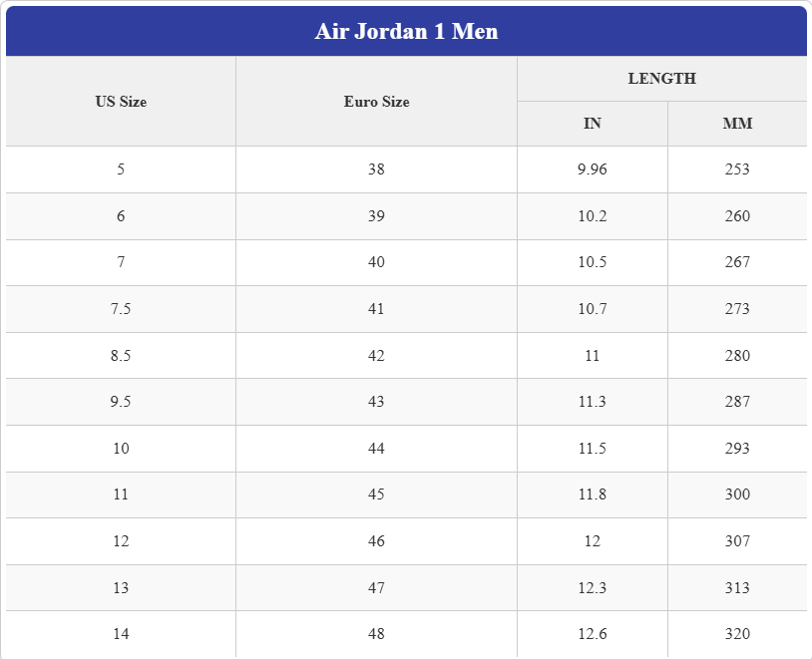Select US size 5 cell

pos(121,169)
